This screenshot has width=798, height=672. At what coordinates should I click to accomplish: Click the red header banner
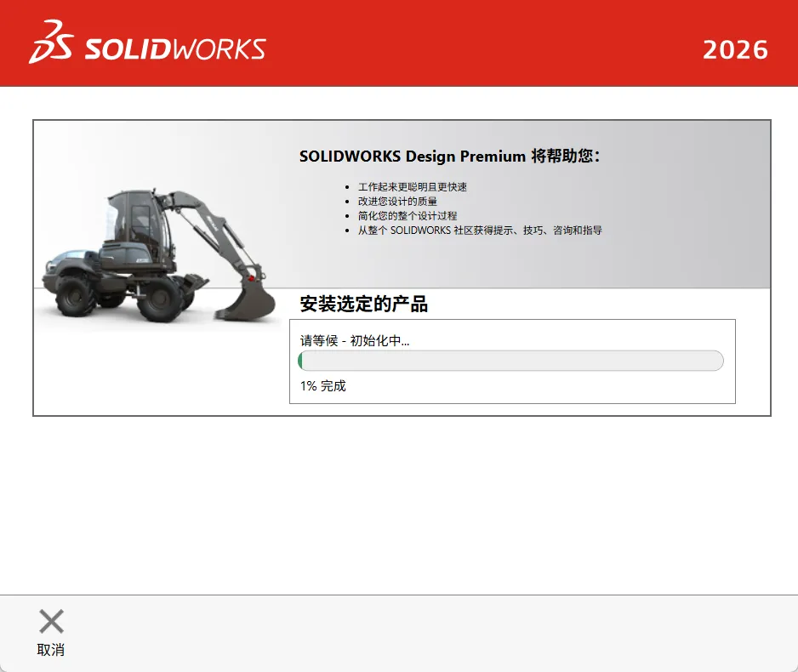point(399,43)
